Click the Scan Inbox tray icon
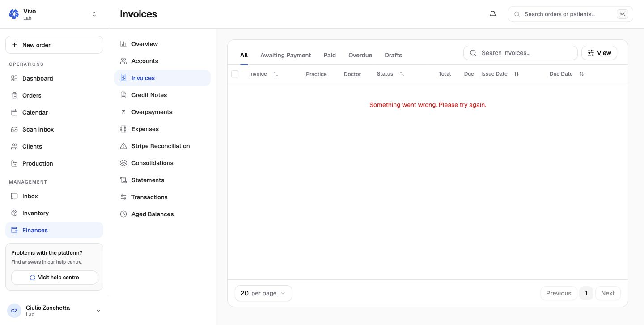644x325 pixels. tap(14, 129)
